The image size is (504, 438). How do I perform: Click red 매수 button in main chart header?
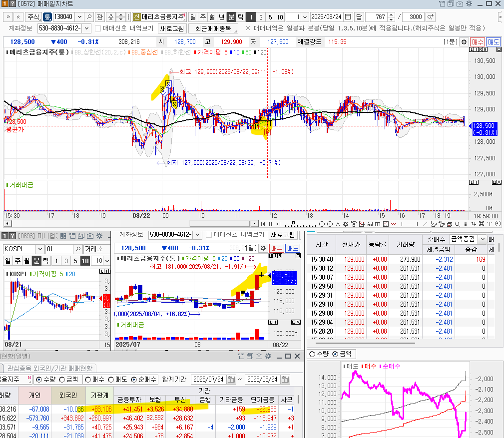pyautogui.click(x=478, y=42)
